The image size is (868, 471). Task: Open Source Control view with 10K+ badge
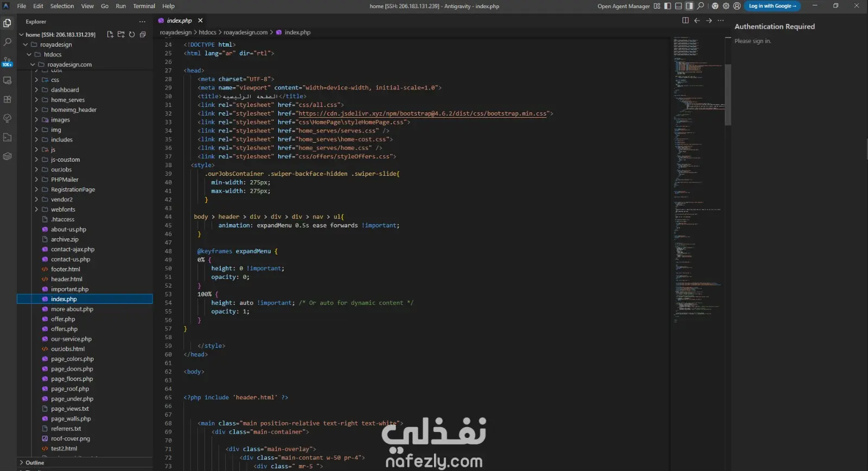pos(7,61)
